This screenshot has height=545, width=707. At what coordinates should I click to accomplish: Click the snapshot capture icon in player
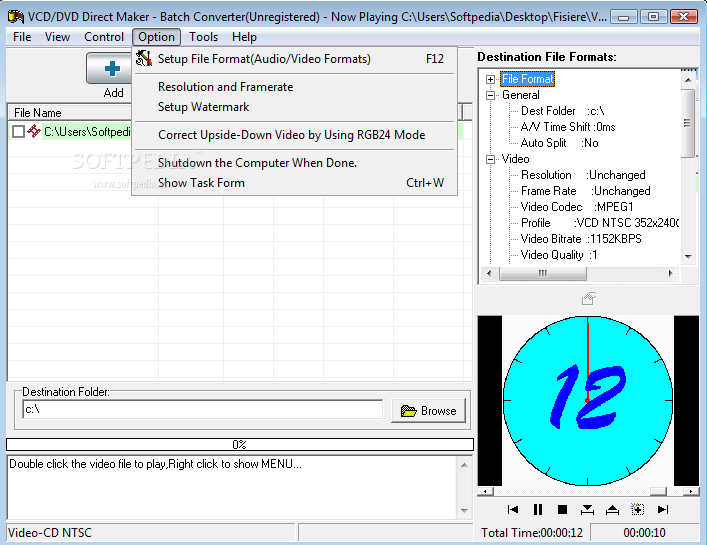(x=637, y=509)
